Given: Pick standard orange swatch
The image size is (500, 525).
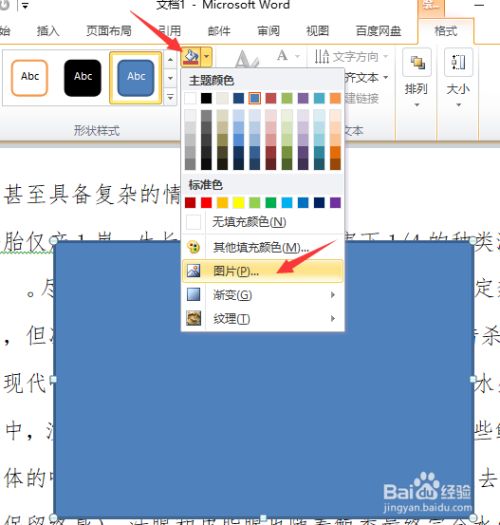Looking at the screenshot, I should coord(222,203).
